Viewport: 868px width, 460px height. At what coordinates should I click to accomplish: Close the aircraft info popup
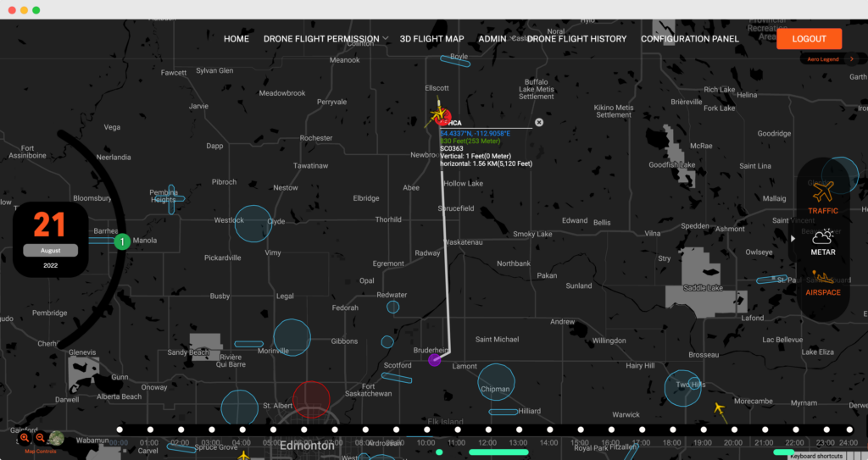coord(538,122)
